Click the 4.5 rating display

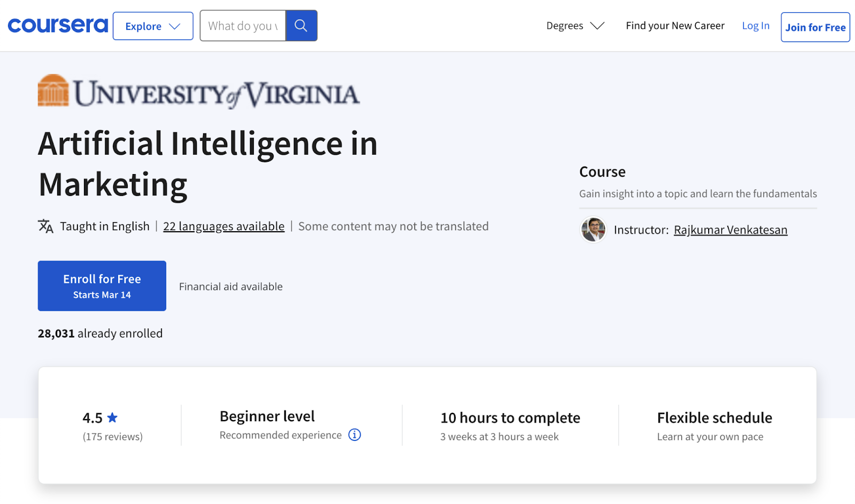92,418
